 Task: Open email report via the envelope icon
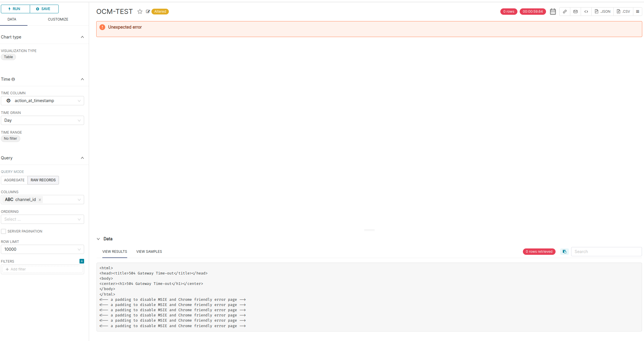tap(575, 12)
